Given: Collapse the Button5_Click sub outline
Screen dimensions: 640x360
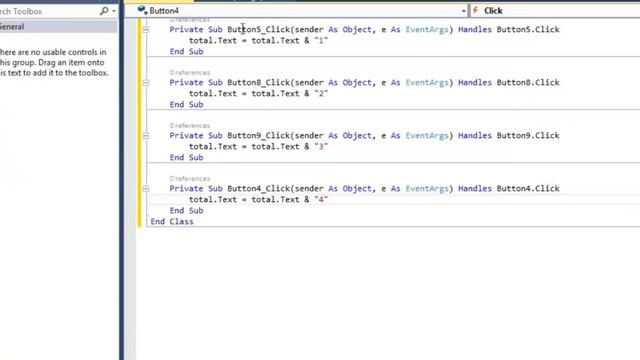Looking at the screenshot, I should point(146,30).
